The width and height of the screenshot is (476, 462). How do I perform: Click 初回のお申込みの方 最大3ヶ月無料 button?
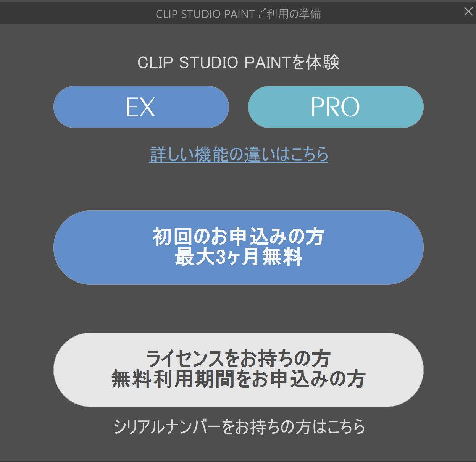tap(239, 247)
